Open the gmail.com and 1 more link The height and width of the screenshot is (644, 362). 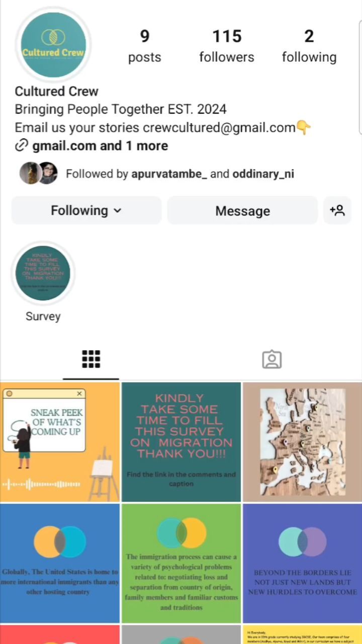coord(100,146)
